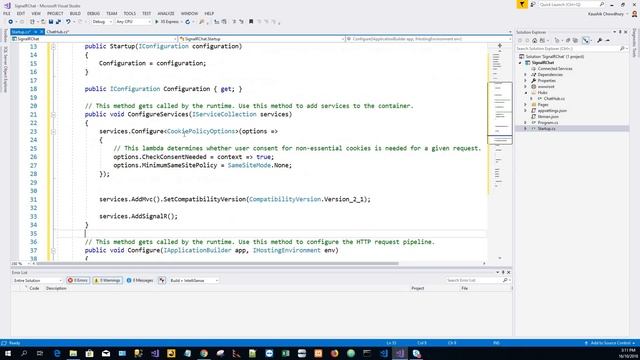Click the browser Refresh icon in toolbar

pyautogui.click(x=187, y=22)
